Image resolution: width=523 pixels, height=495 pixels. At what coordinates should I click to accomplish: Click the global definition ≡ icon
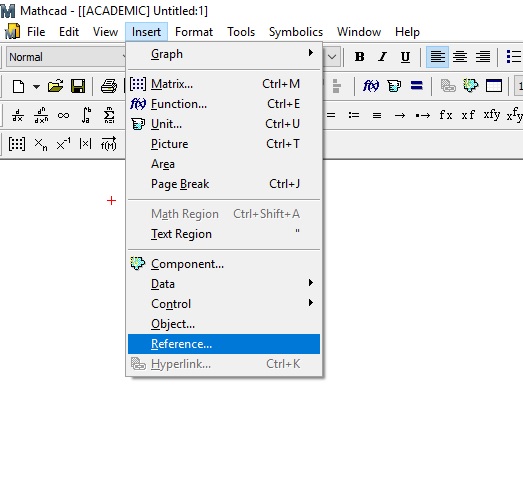(x=377, y=115)
